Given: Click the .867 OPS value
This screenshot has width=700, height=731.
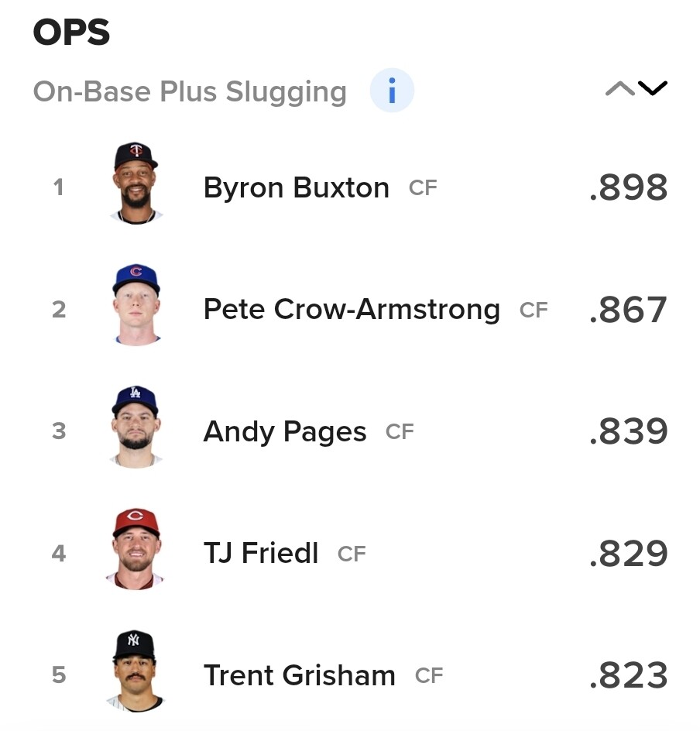Looking at the screenshot, I should click(x=628, y=310).
